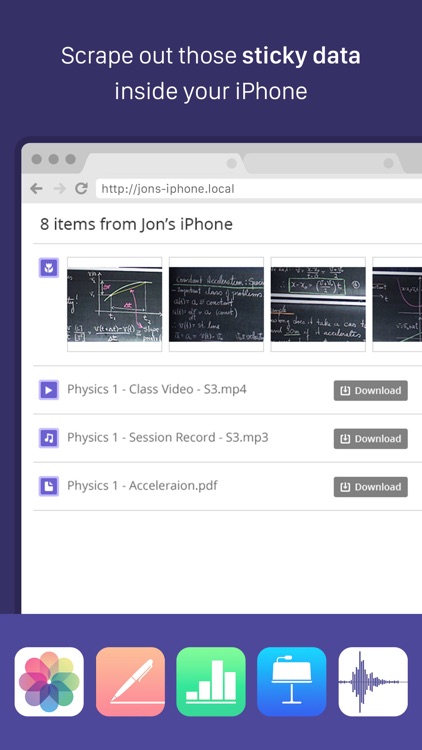Click the Physics 1 - Acceleraion.pdf filename

(x=142, y=486)
